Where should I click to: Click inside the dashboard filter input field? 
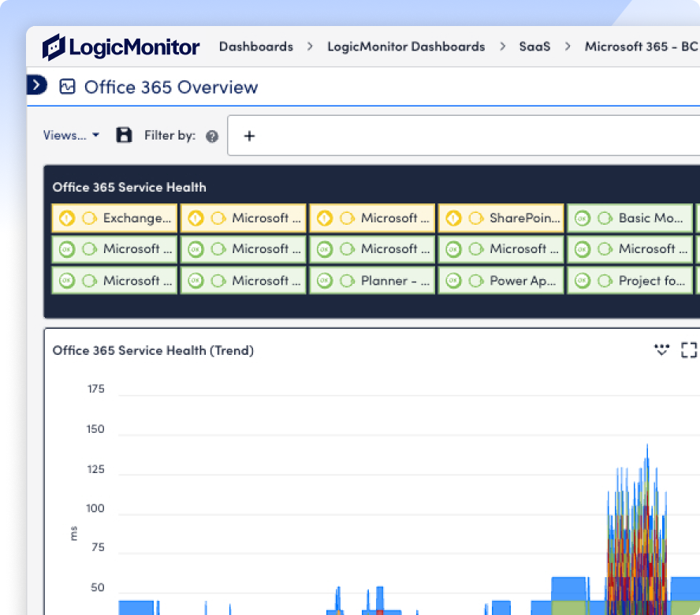464,136
